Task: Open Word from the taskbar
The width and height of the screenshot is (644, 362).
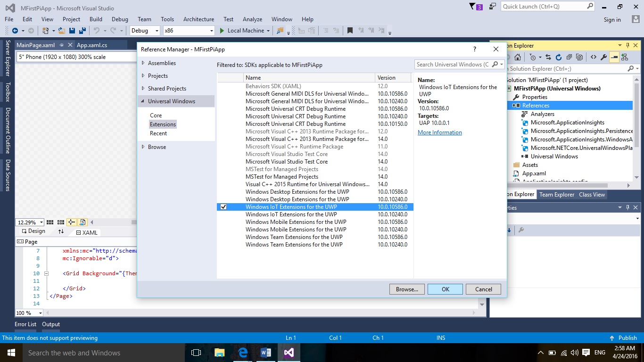Action: pos(266,353)
